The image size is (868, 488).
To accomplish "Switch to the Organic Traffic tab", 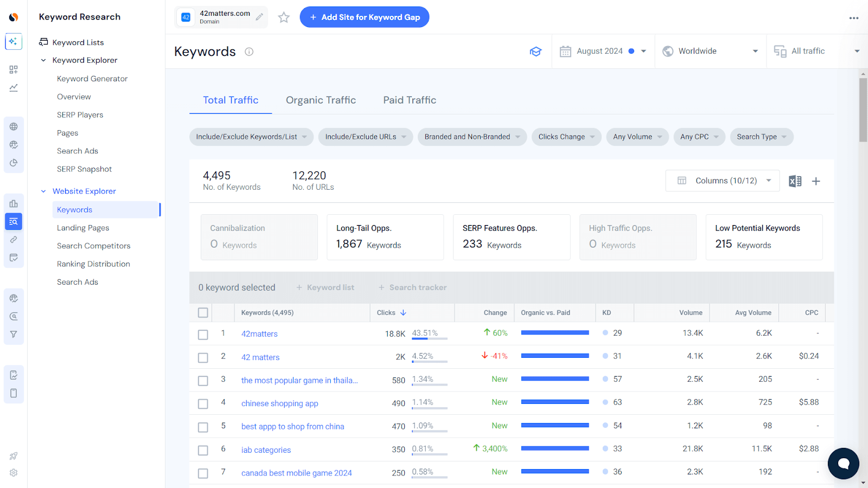I will [321, 100].
